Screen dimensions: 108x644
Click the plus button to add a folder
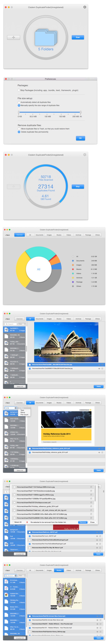click(14, 37)
